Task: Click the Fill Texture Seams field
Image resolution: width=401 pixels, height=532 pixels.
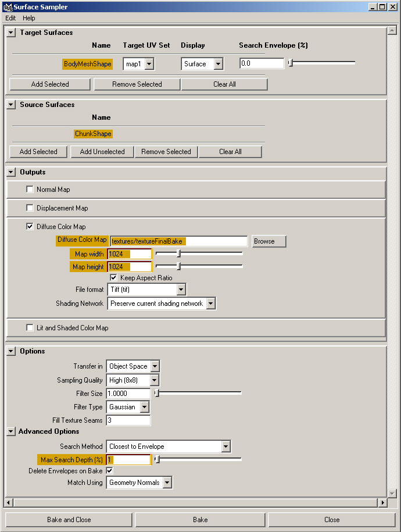Action: click(128, 420)
